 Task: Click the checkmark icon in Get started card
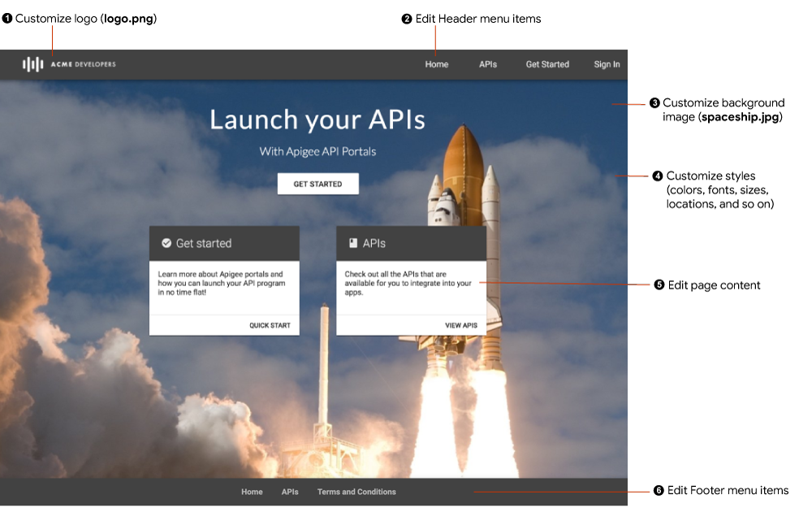[x=166, y=243]
